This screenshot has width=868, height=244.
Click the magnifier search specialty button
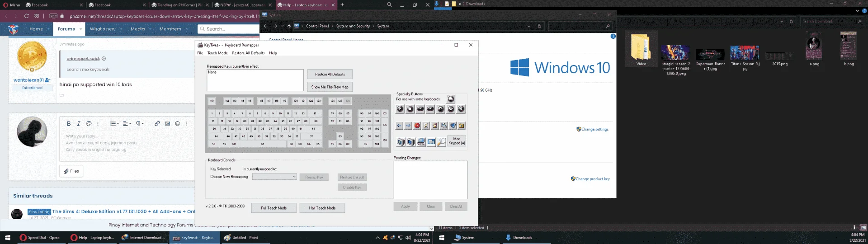pos(442,142)
